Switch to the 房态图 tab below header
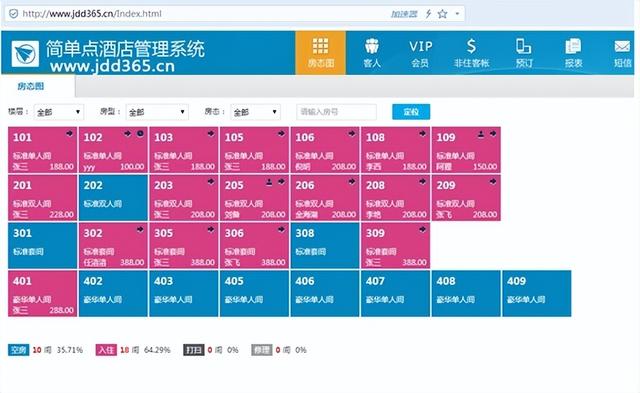The height and width of the screenshot is (393, 640). pos(31,86)
